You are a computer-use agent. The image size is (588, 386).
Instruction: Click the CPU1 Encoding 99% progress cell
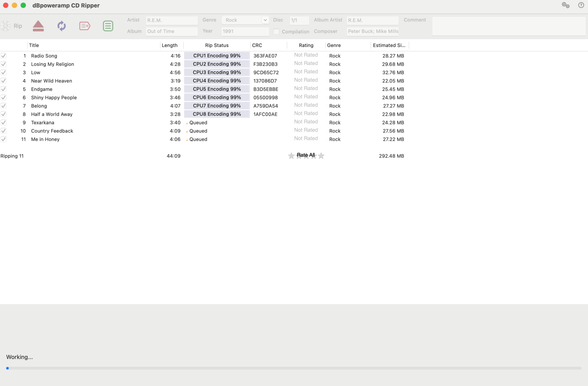[x=217, y=56]
